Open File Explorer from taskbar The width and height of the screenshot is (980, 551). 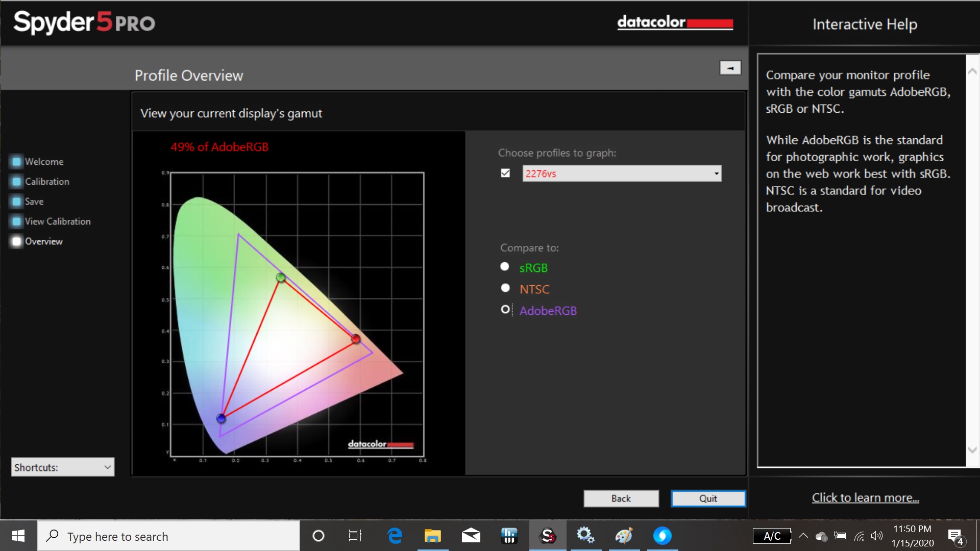(433, 536)
